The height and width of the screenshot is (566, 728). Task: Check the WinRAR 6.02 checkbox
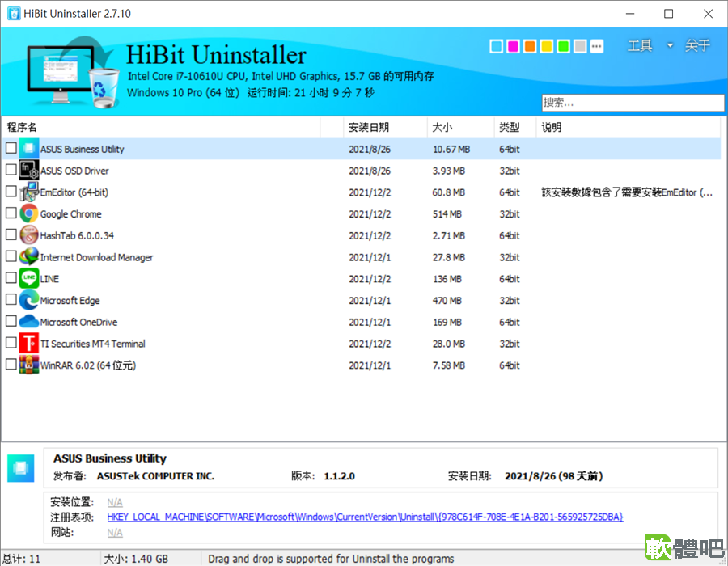11,365
